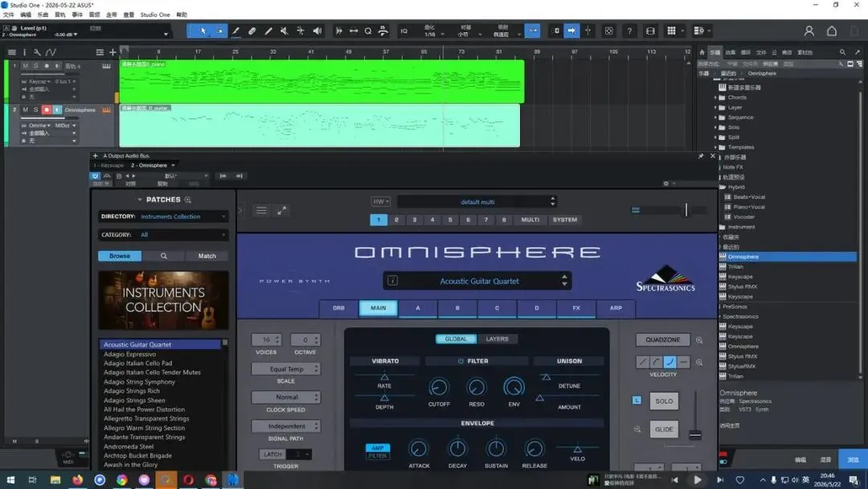The width and height of the screenshot is (868, 489).
Task: Click the MULTI button
Action: [530, 220]
